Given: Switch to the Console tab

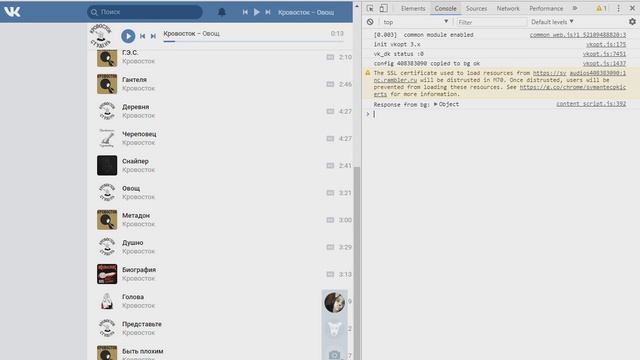Looking at the screenshot, I should tap(445, 8).
